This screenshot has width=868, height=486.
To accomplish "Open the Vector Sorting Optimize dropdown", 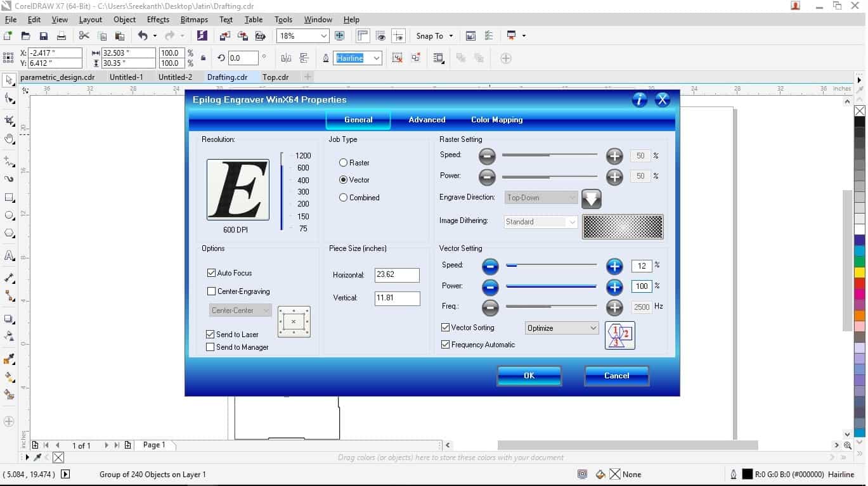I will (562, 328).
